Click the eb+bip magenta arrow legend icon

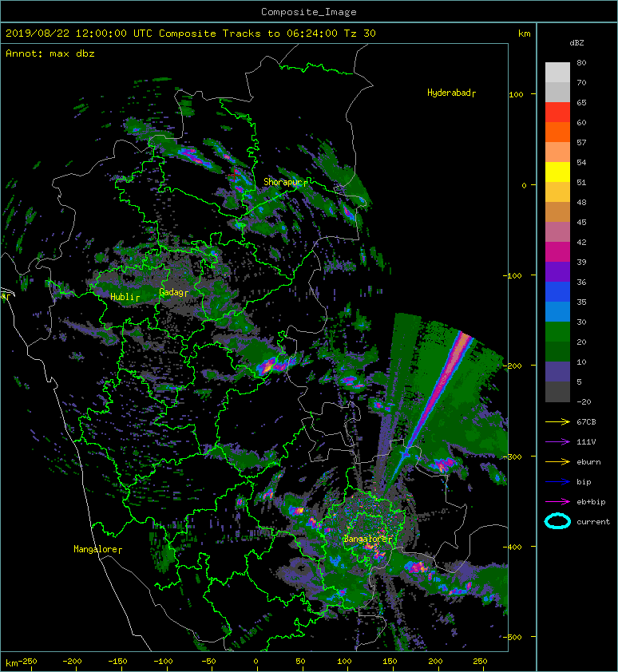pyautogui.click(x=557, y=501)
